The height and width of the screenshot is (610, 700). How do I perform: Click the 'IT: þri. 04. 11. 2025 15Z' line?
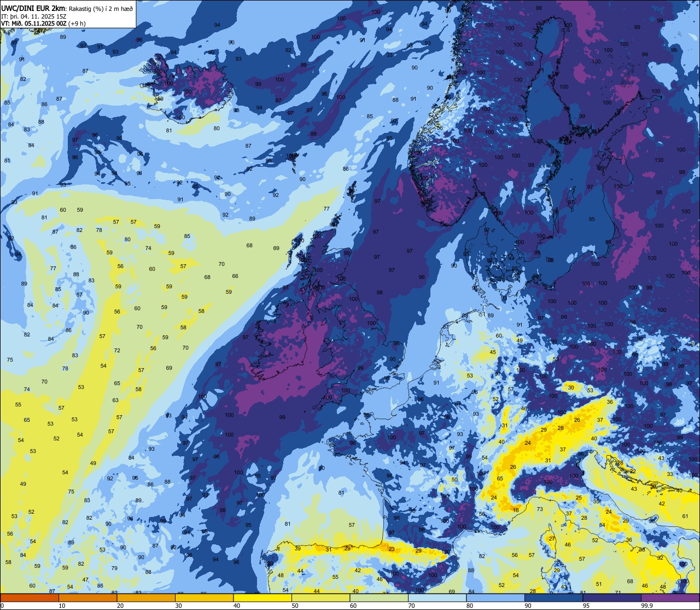pyautogui.click(x=34, y=16)
